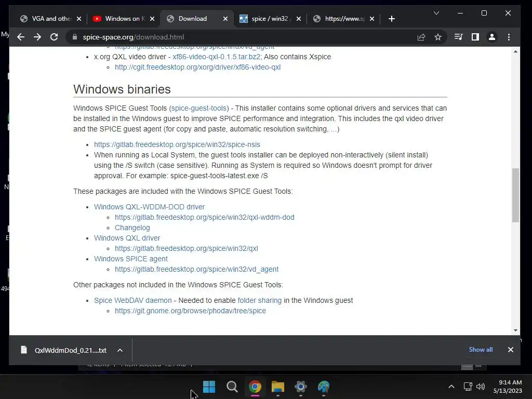Click Show all downloads
The width and height of the screenshot is (532, 399).
point(481,350)
